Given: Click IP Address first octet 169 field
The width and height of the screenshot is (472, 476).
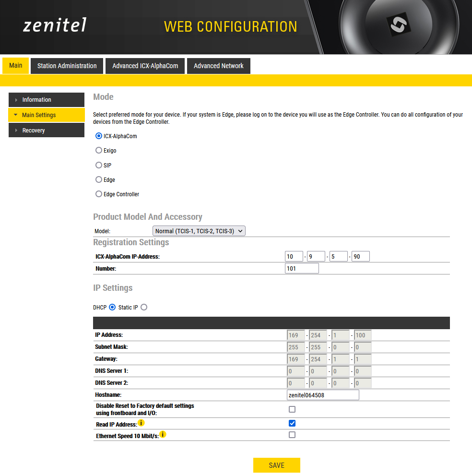Looking at the screenshot, I should [x=296, y=335].
